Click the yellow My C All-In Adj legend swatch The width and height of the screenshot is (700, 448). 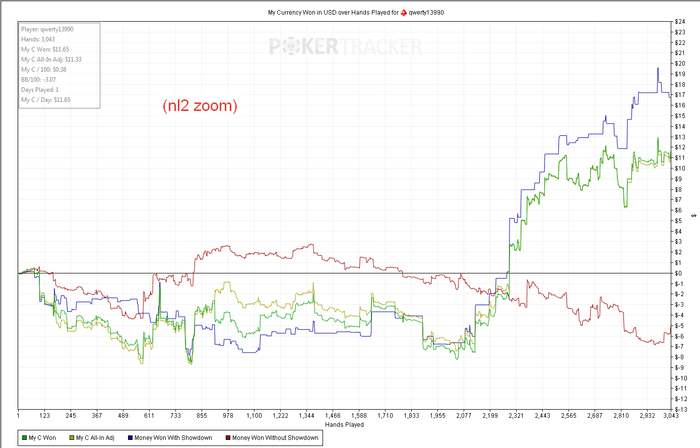tap(72, 438)
